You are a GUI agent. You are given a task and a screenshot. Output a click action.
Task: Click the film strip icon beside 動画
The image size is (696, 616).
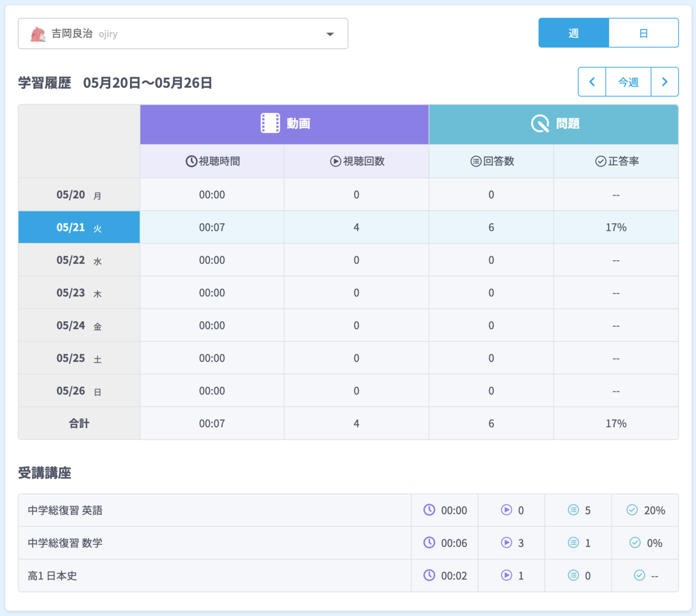tap(270, 124)
